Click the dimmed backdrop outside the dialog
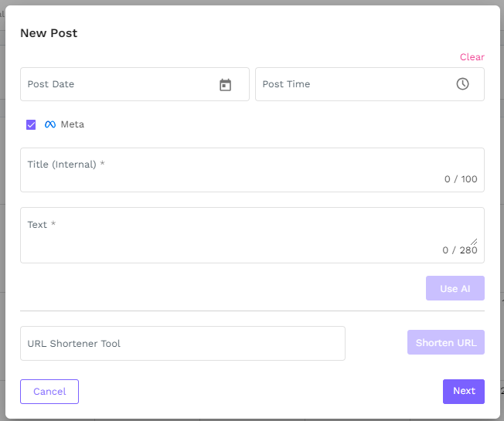This screenshot has width=504, height=421. [x=2, y=232]
